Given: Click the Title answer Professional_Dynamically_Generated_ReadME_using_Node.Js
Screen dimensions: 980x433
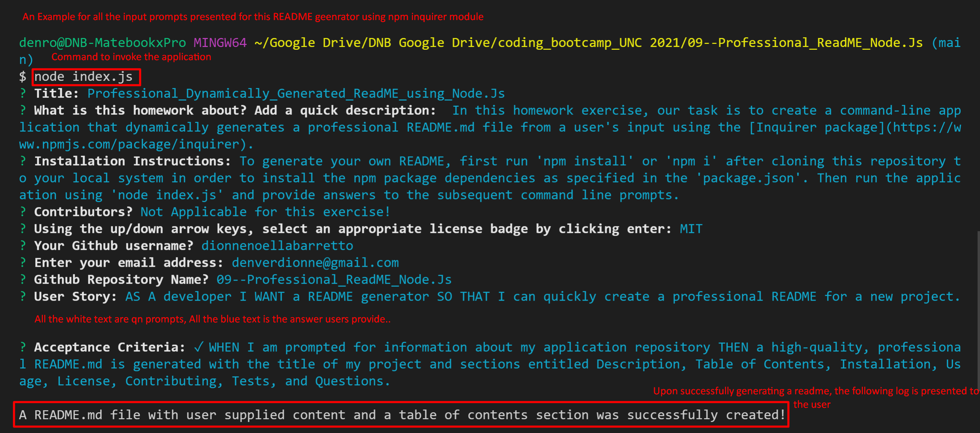Looking at the screenshot, I should [296, 94].
